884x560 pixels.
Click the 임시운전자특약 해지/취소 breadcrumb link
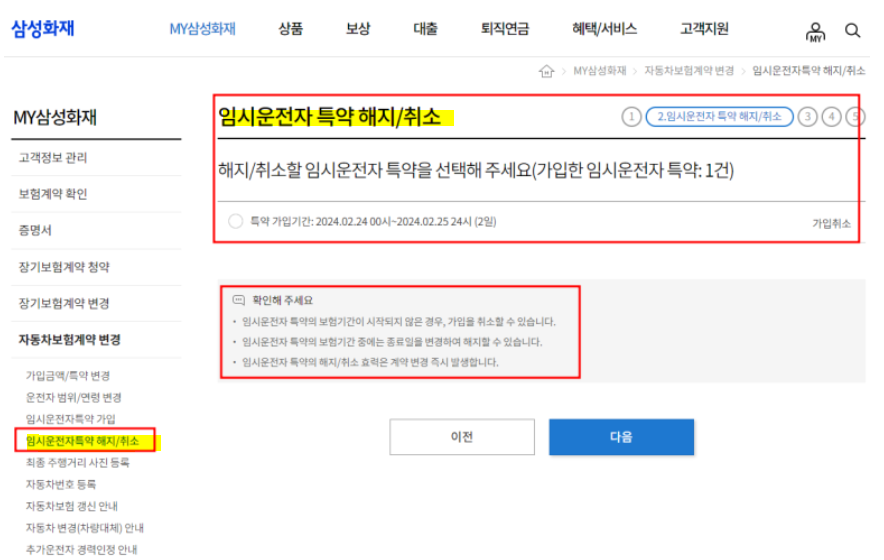(808, 70)
